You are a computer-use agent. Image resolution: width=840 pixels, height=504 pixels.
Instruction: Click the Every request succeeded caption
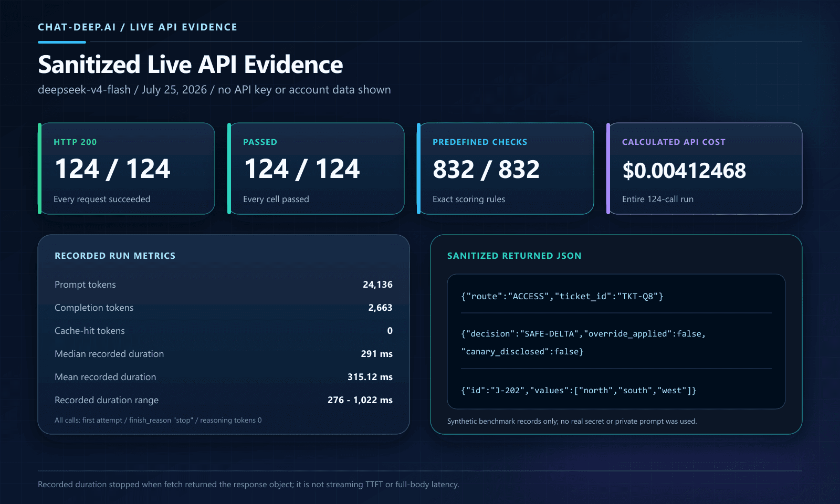(x=102, y=199)
